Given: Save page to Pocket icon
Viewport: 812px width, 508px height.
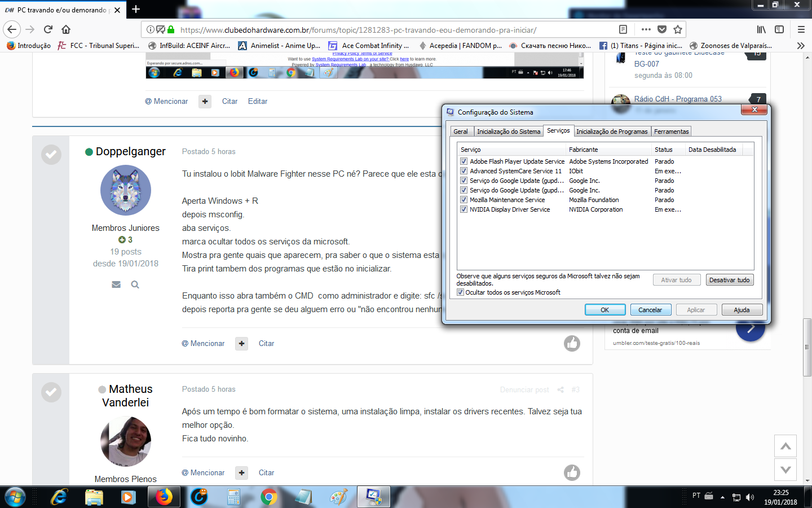Looking at the screenshot, I should tap(662, 29).
